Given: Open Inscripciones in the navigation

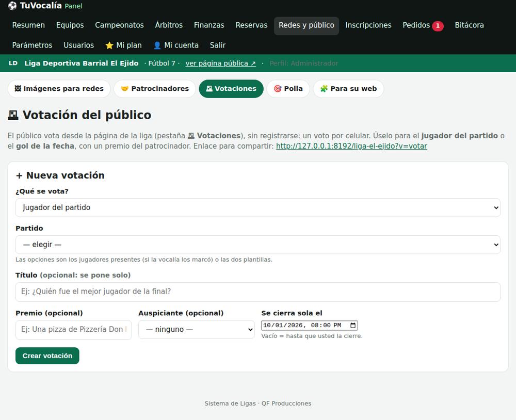Looking at the screenshot, I should pyautogui.click(x=368, y=25).
